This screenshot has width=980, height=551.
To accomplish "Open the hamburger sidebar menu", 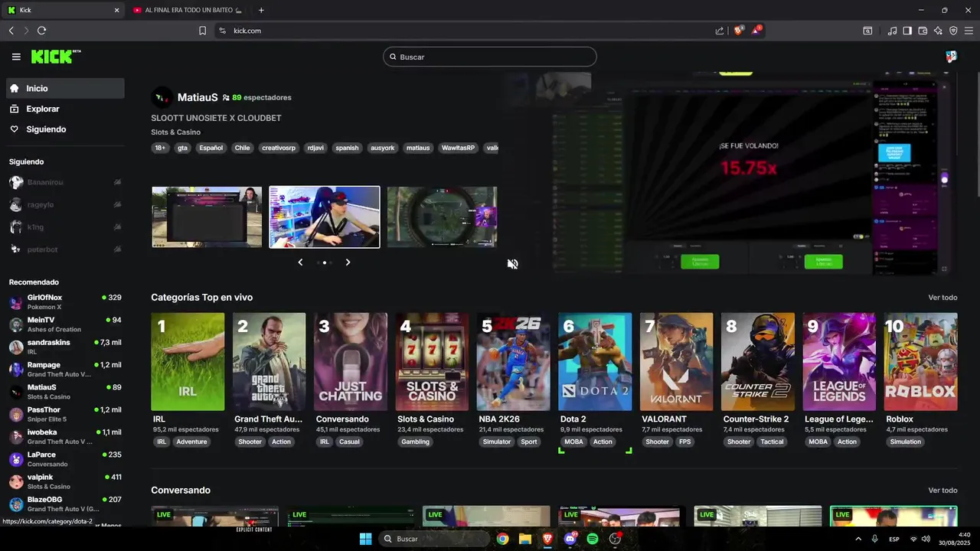I will pyautogui.click(x=16, y=57).
